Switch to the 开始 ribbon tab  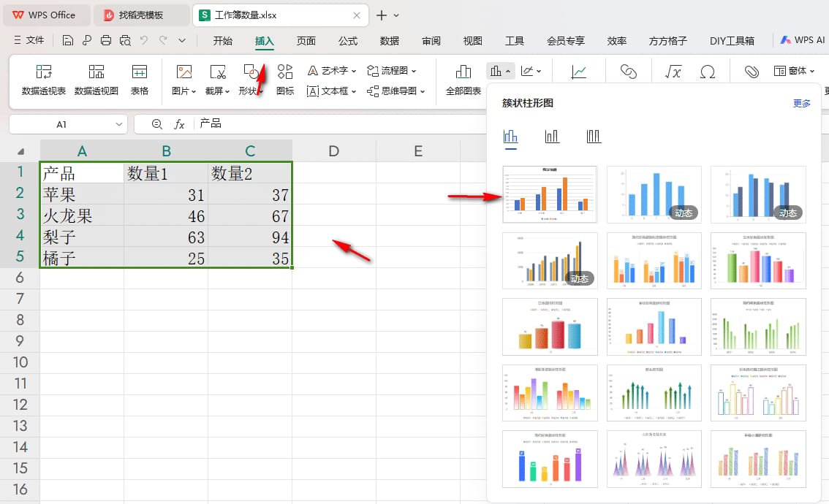(222, 41)
